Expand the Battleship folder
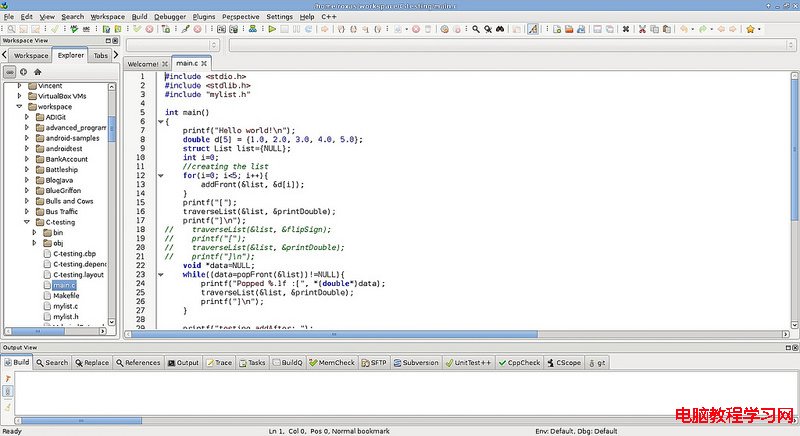 (27, 169)
